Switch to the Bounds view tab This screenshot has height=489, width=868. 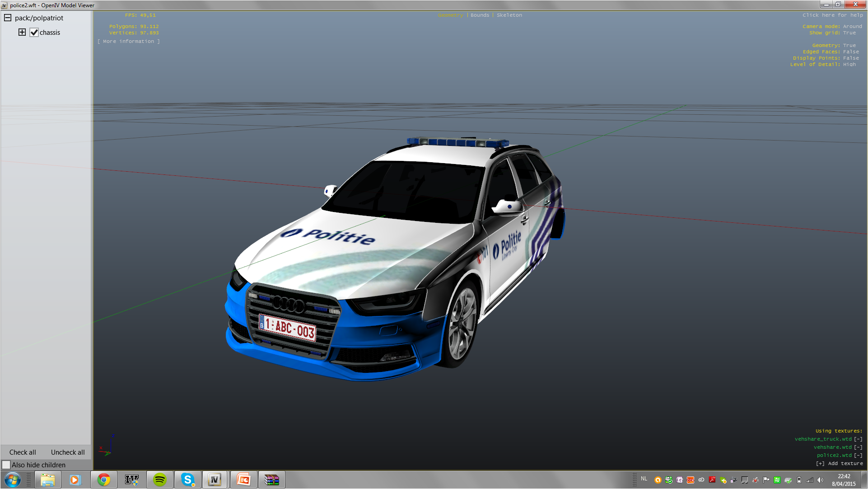coord(480,15)
